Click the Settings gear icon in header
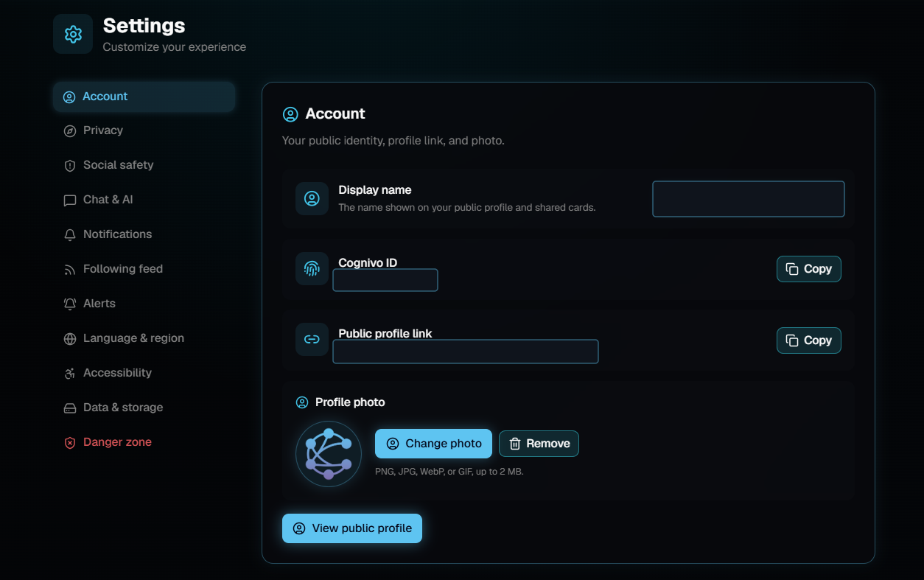924x580 pixels. (73, 34)
